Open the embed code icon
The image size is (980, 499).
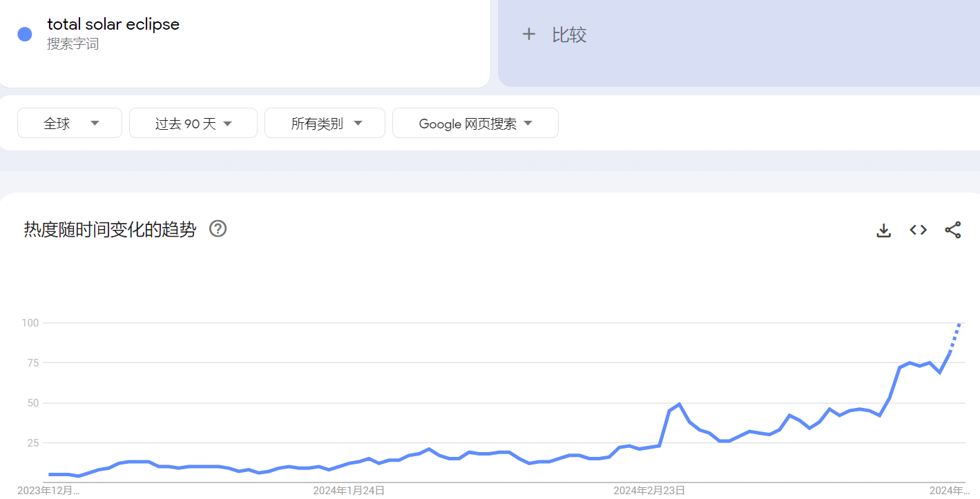918,230
